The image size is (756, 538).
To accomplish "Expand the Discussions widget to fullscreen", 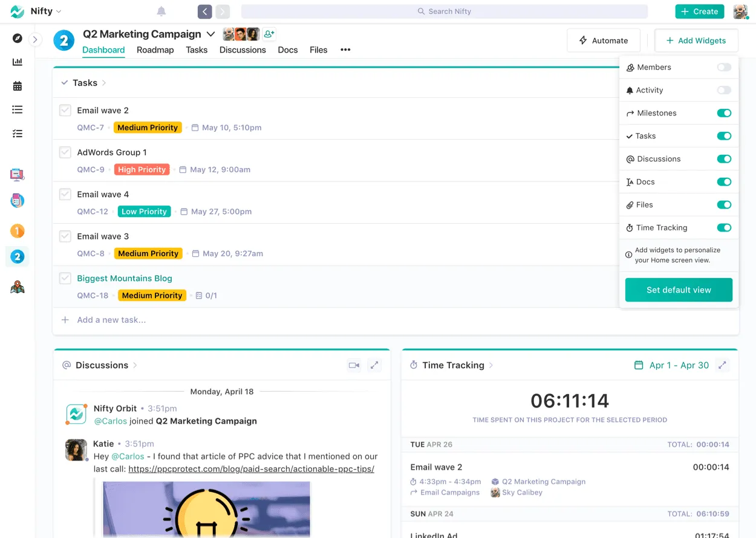I will tap(374, 365).
